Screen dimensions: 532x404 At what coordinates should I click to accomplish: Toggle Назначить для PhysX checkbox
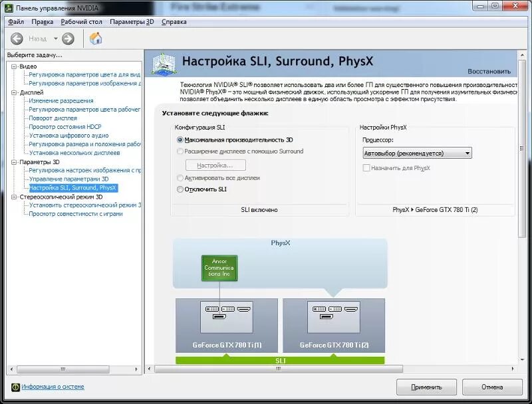coord(366,167)
